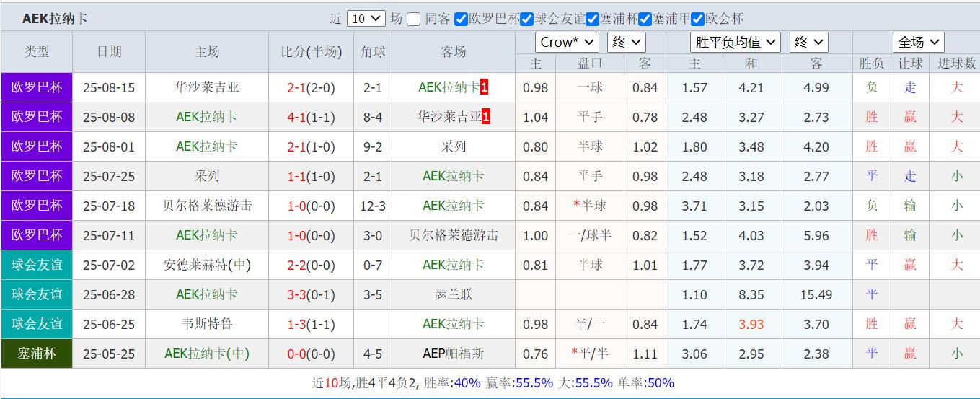Disable the 塞浦杯 filter checkbox
Screen dimensions: 980x399
tap(592, 19)
